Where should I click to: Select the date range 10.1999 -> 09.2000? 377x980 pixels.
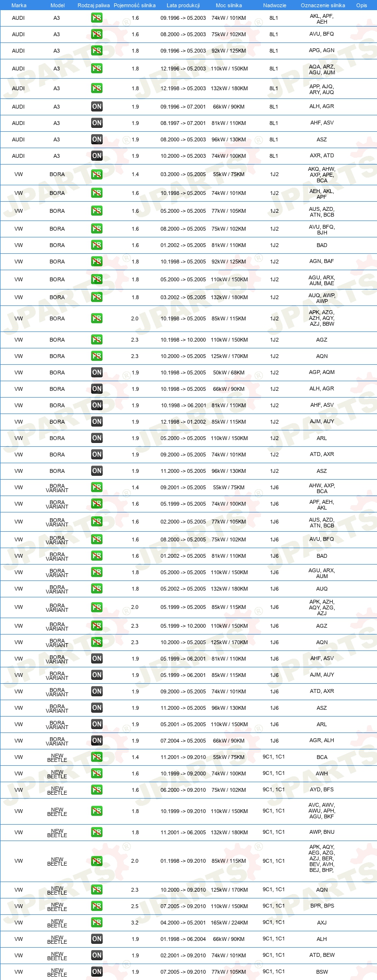[183, 773]
